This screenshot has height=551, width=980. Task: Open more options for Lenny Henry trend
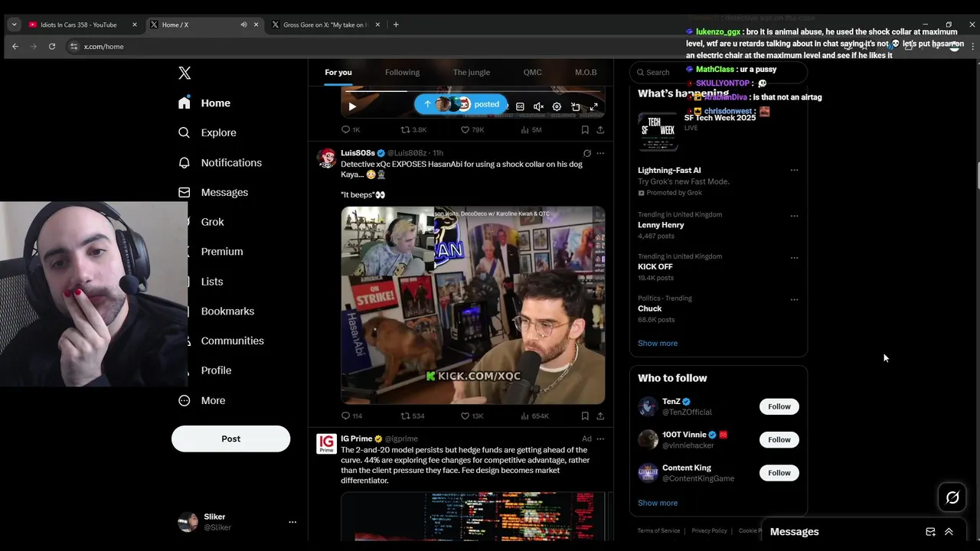pos(794,216)
